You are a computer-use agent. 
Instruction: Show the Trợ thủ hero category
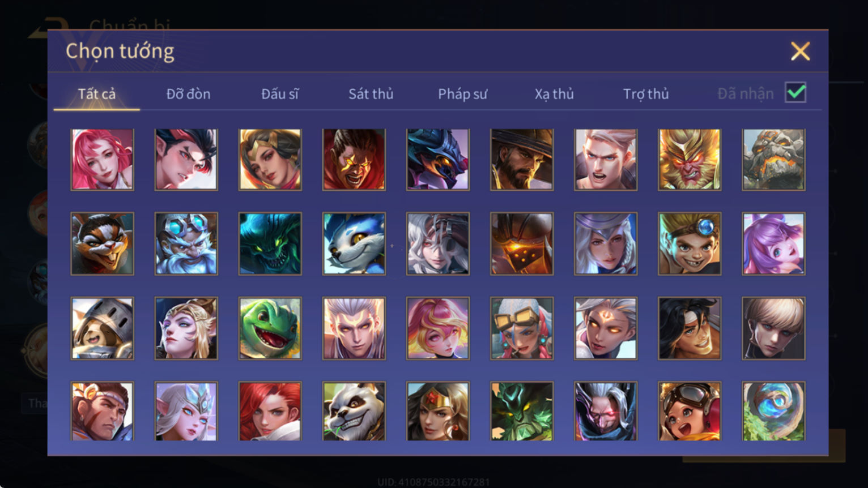point(646,94)
